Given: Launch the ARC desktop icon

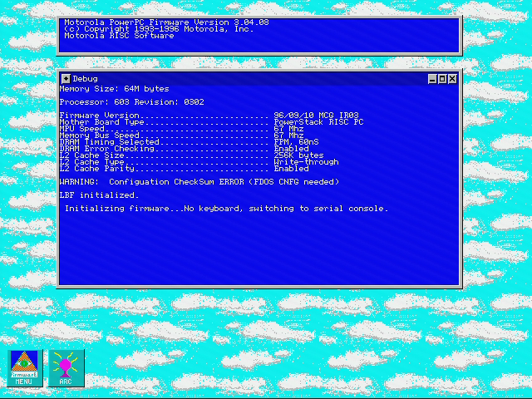Looking at the screenshot, I should [66, 368].
